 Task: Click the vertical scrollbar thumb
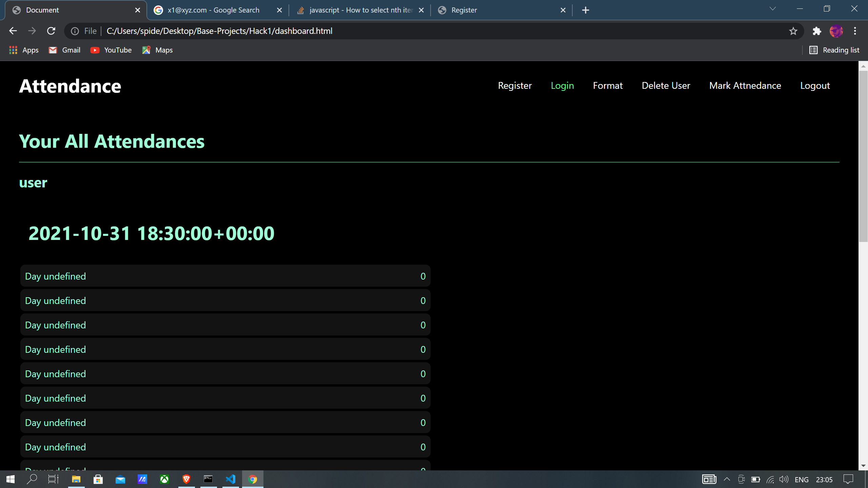coord(863,156)
